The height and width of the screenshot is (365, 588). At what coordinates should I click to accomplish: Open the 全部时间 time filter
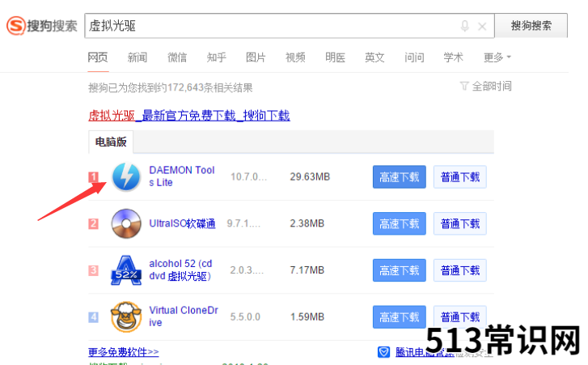[x=492, y=87]
